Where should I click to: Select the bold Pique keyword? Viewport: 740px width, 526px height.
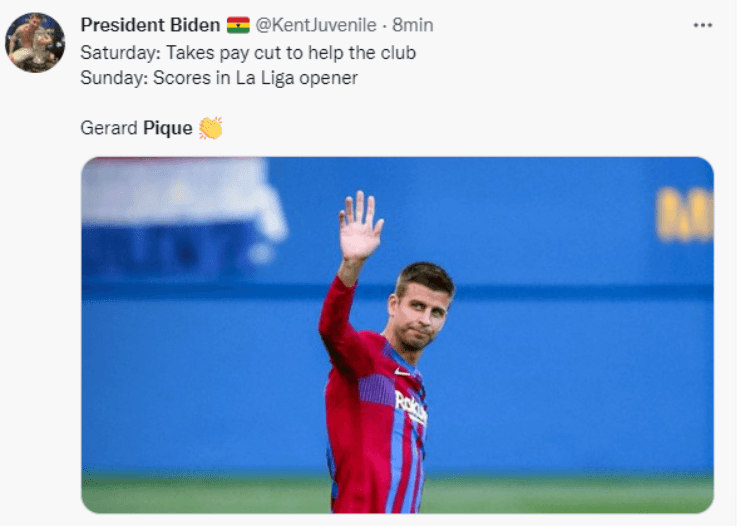[x=168, y=128]
